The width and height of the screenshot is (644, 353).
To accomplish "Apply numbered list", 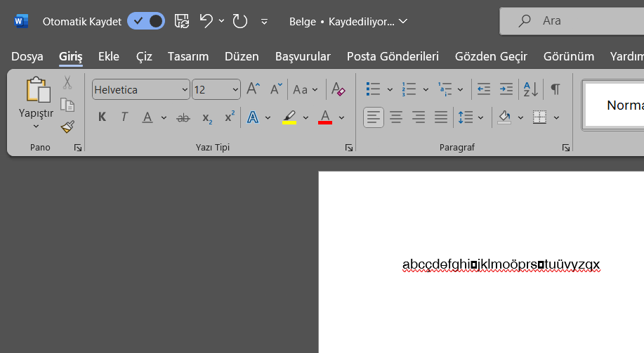I will (x=409, y=89).
